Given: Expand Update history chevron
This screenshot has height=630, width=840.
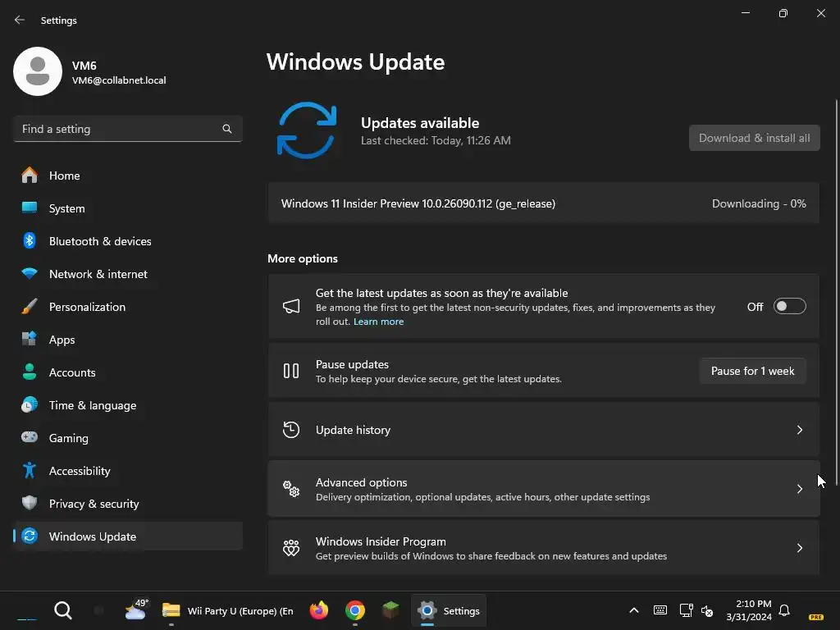Looking at the screenshot, I should [799, 430].
